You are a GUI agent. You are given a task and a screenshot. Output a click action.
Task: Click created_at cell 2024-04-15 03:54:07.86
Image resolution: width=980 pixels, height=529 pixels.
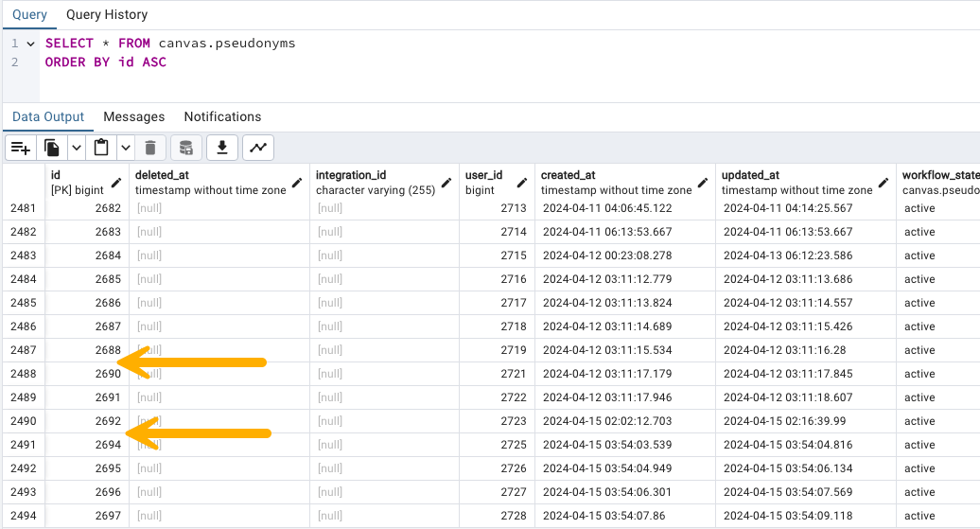coord(625,516)
